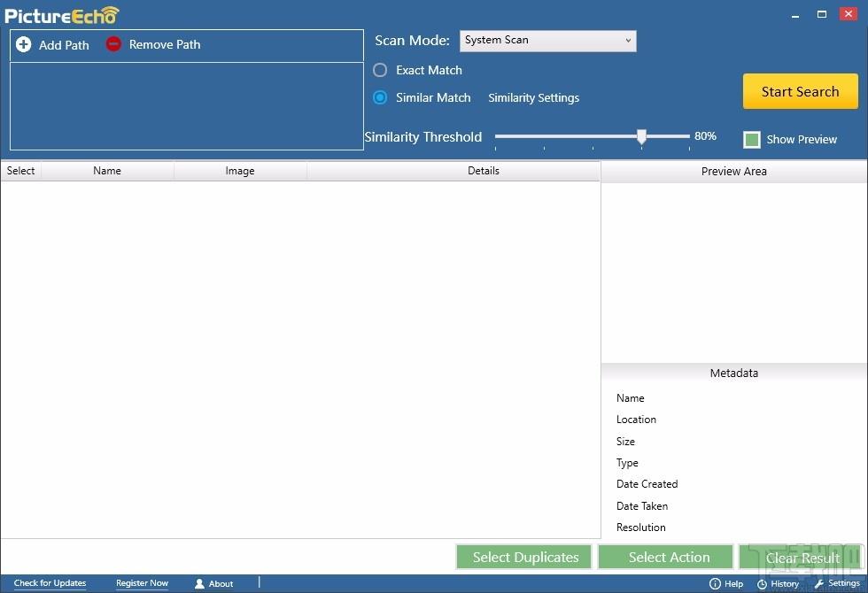Click the PictureEcho logo
The width and height of the screenshot is (868, 593).
[62, 15]
